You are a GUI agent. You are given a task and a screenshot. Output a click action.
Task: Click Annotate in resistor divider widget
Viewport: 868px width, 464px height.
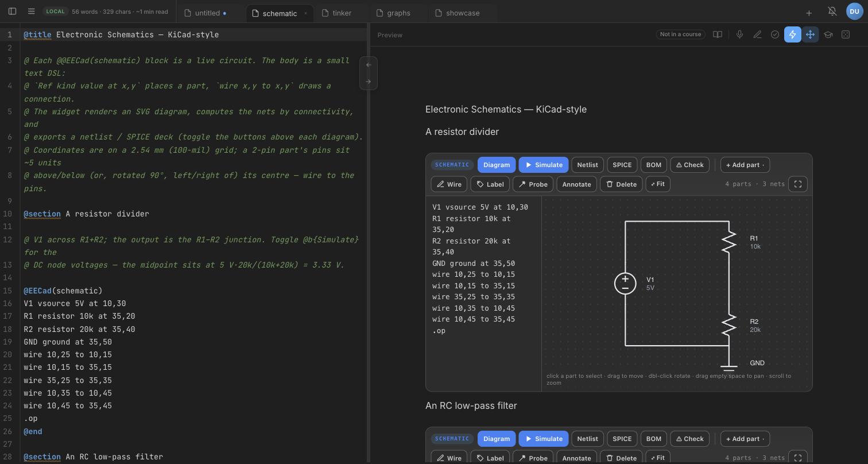576,184
